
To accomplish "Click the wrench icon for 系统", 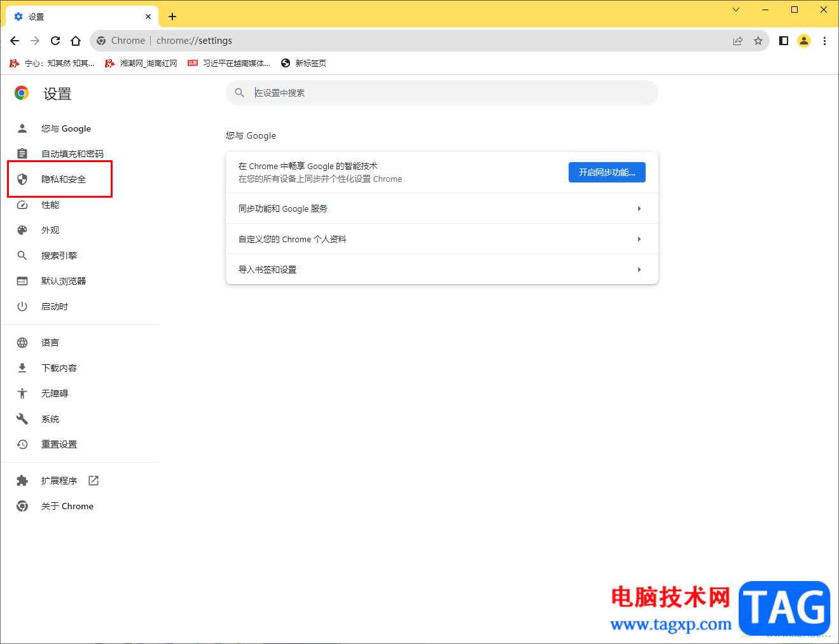I will click(x=22, y=419).
